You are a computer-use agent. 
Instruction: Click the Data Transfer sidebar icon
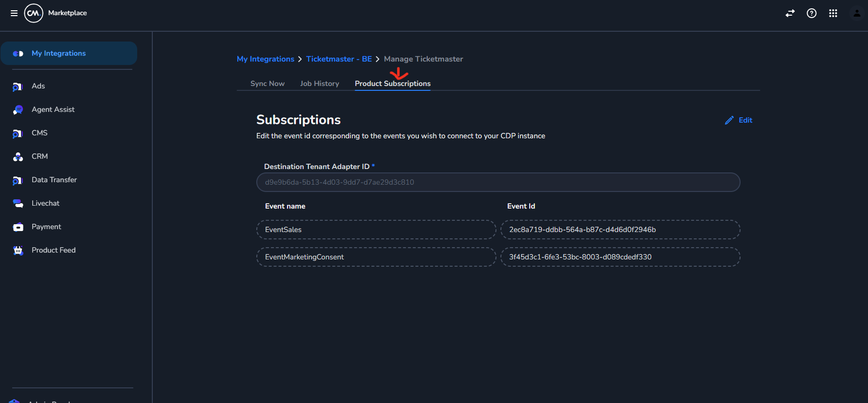click(18, 180)
